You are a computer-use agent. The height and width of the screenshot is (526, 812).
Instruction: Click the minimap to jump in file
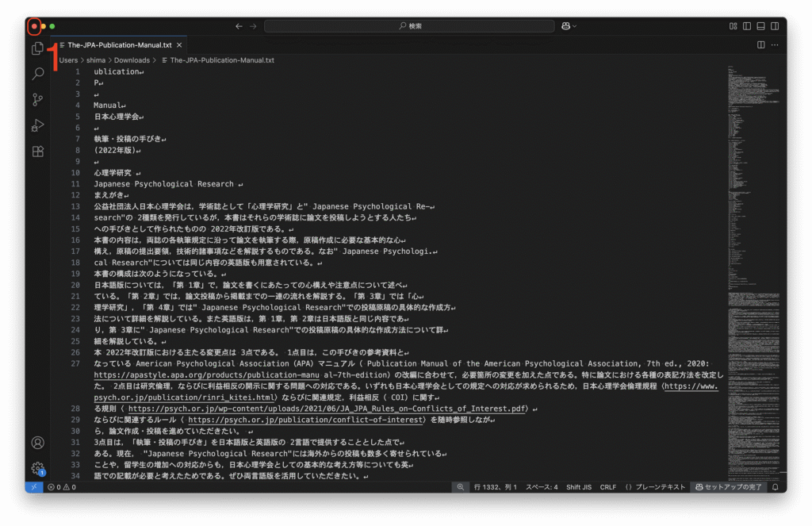(x=753, y=274)
